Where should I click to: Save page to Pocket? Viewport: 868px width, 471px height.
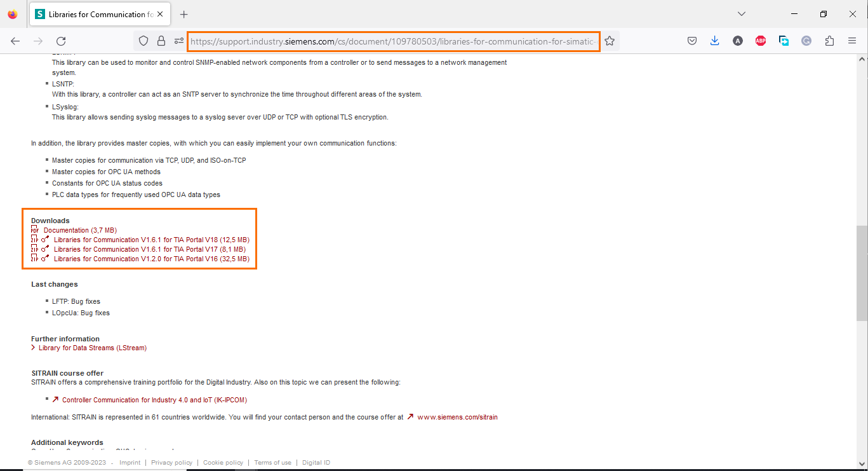click(x=692, y=41)
